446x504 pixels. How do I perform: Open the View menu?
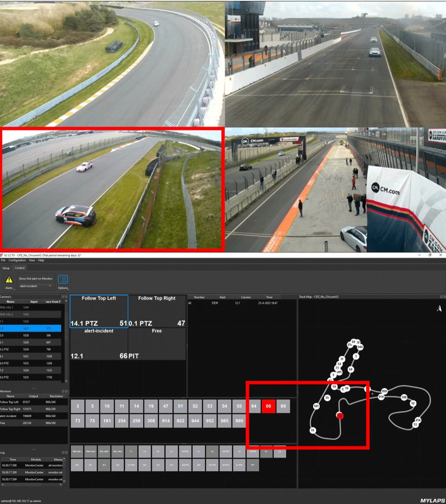31,260
